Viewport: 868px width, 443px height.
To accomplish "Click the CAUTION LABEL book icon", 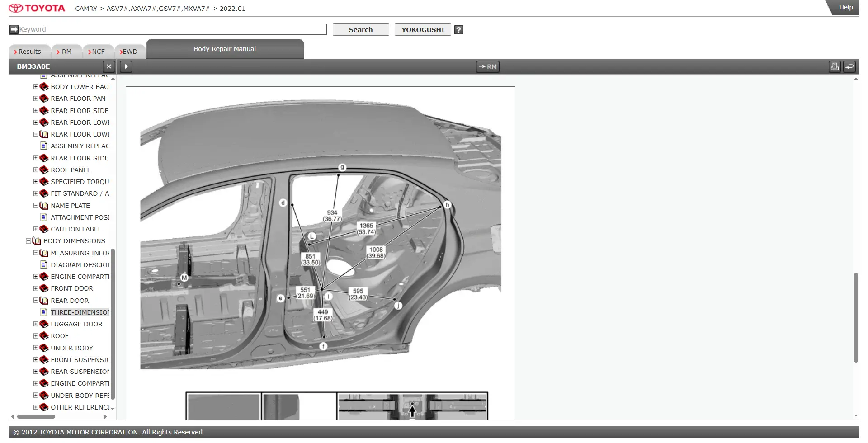I will click(44, 229).
